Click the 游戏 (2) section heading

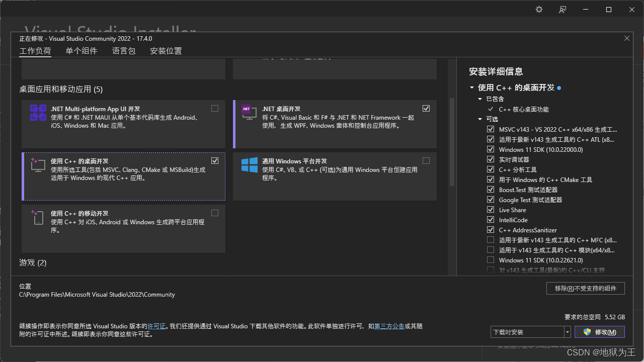[33, 262]
